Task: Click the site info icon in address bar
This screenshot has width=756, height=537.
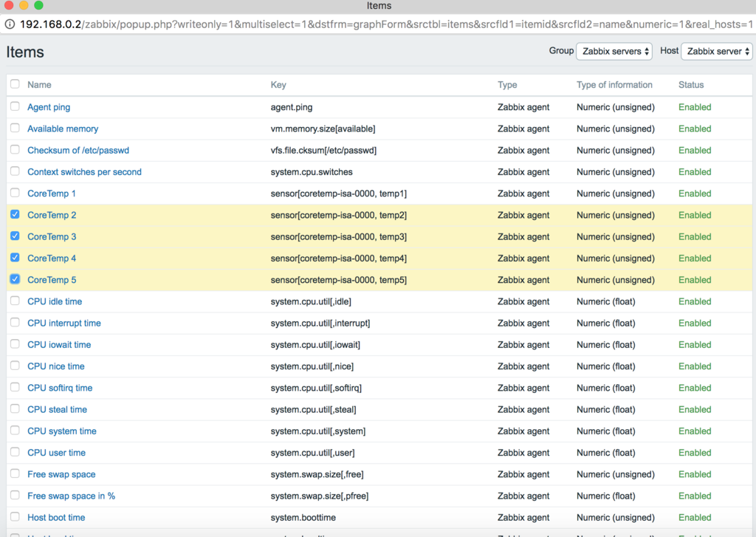Action: pyautogui.click(x=10, y=24)
